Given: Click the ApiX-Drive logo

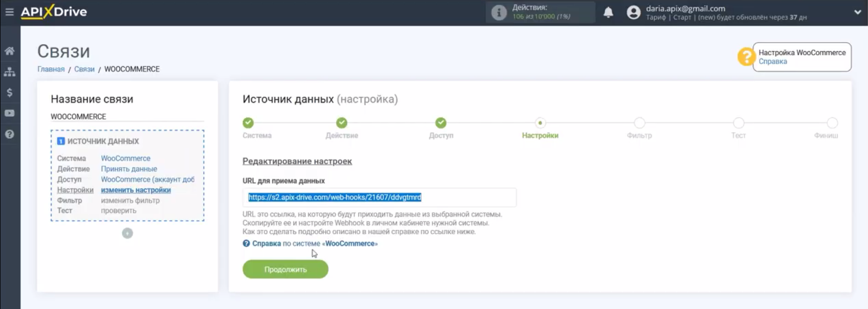Looking at the screenshot, I should pyautogui.click(x=54, y=12).
